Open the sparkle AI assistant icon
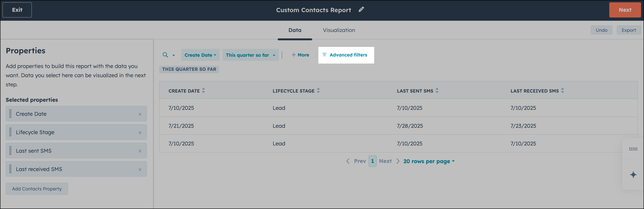 coord(633,174)
